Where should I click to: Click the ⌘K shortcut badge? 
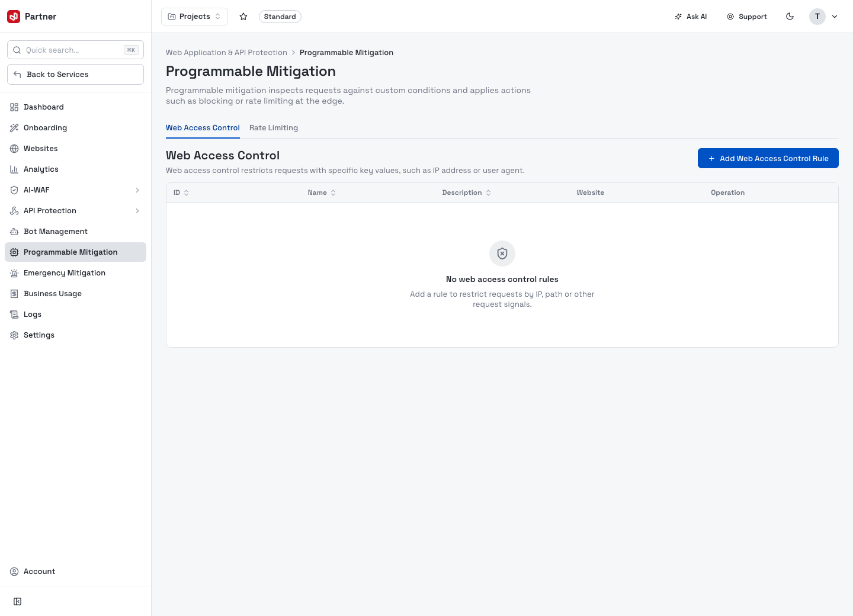[x=131, y=50]
